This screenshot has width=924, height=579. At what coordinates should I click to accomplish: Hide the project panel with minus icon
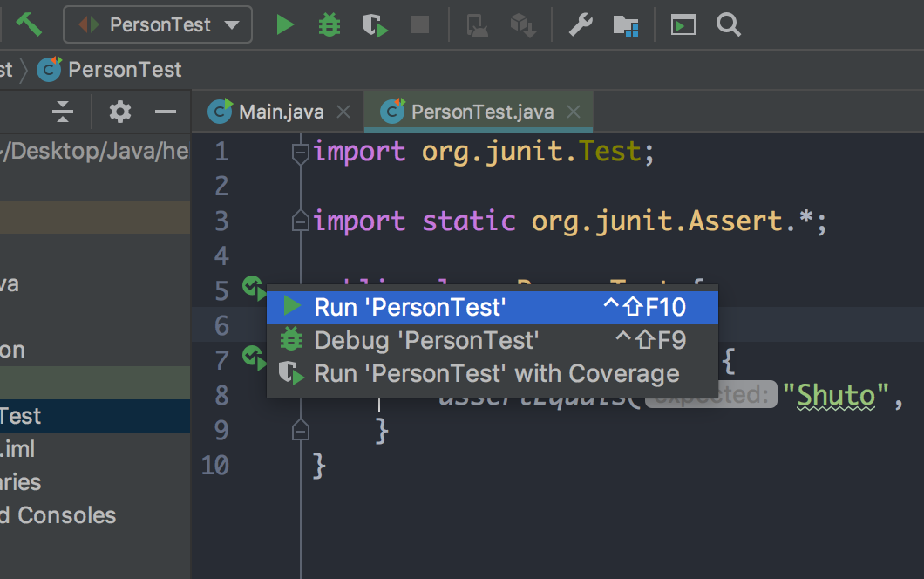pos(166,112)
